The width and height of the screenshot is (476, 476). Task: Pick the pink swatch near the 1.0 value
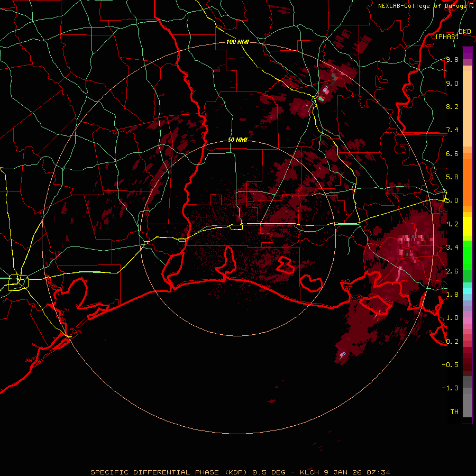click(467, 321)
